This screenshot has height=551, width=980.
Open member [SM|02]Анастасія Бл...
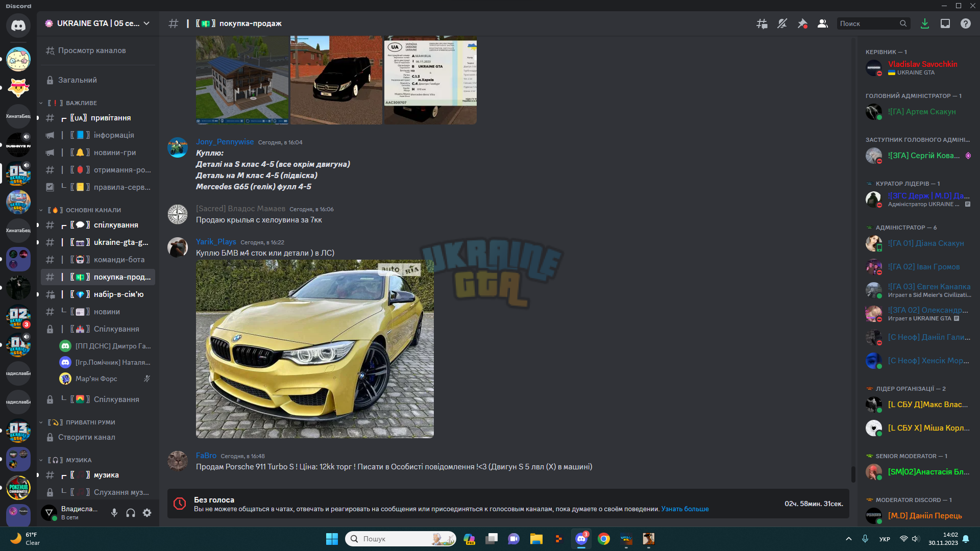pyautogui.click(x=919, y=472)
